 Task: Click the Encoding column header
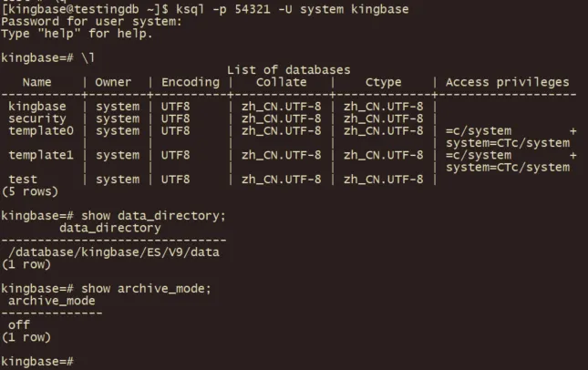click(190, 82)
